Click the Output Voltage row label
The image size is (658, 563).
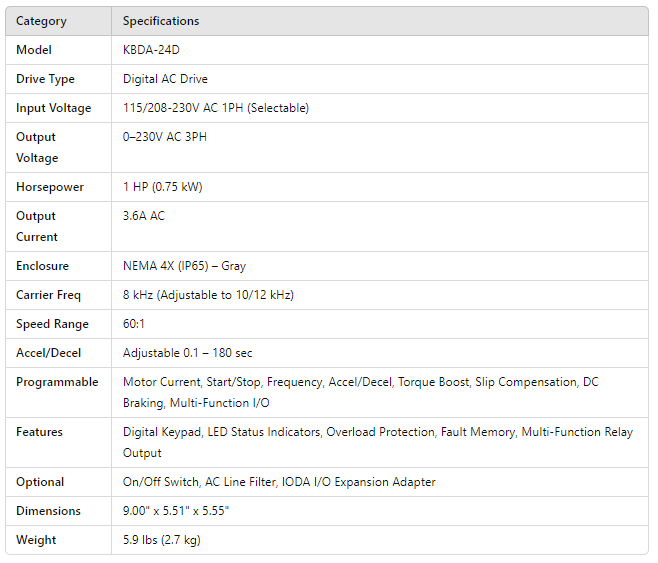[x=37, y=147]
